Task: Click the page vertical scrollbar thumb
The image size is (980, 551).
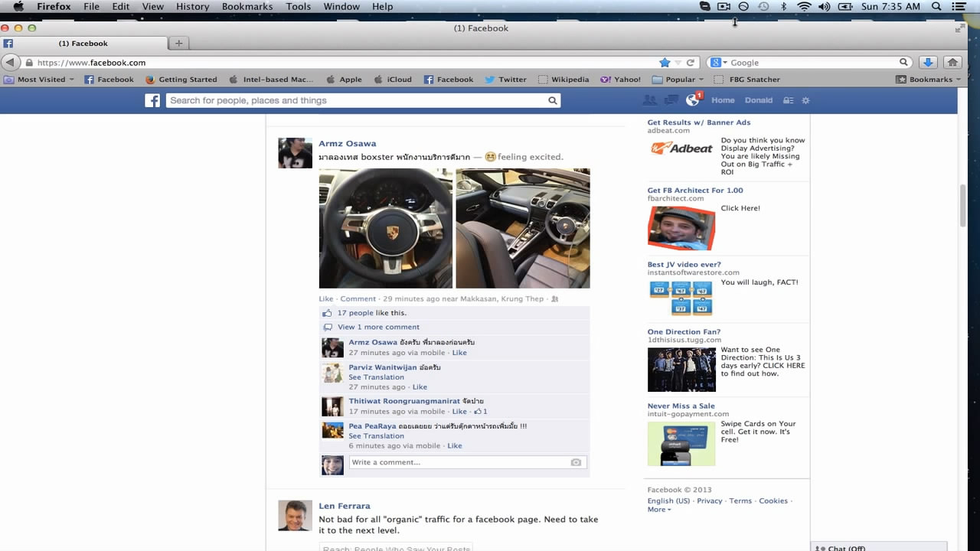Action: (963, 205)
